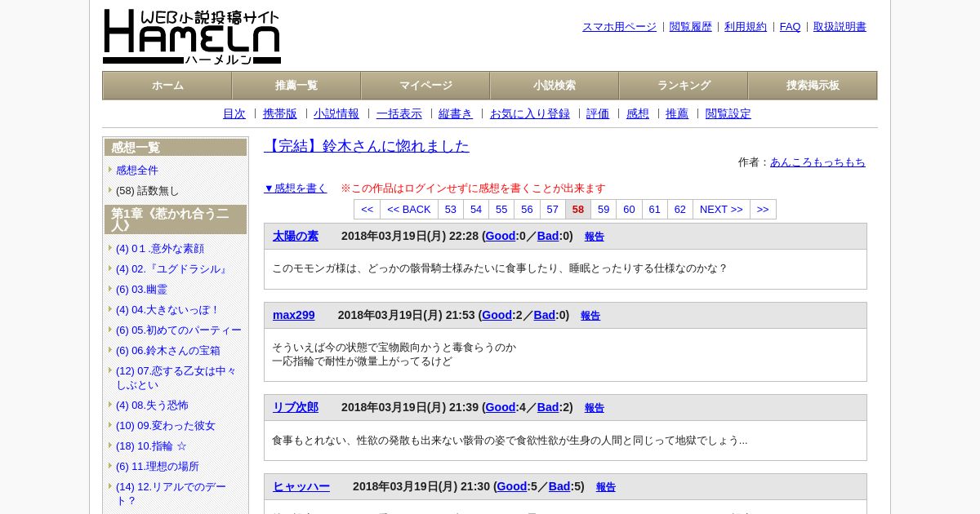Go to page 61
The width and height of the screenshot is (980, 514).
655,210
